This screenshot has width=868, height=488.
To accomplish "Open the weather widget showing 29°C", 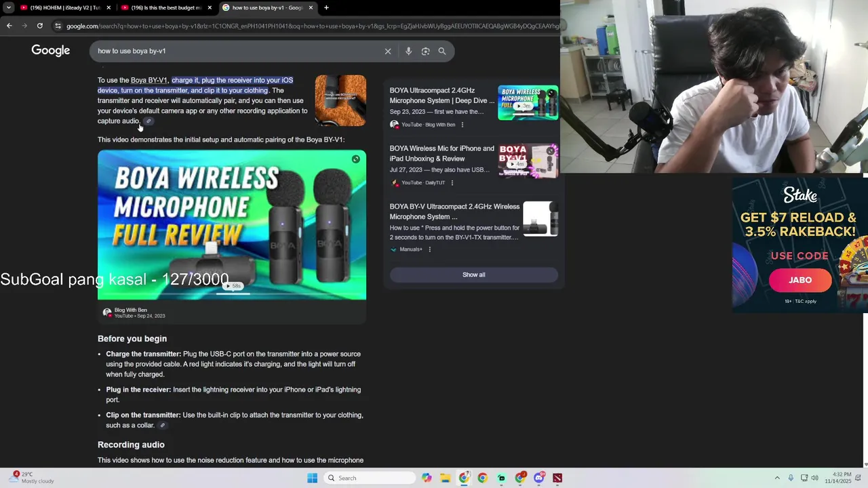I will (x=33, y=478).
